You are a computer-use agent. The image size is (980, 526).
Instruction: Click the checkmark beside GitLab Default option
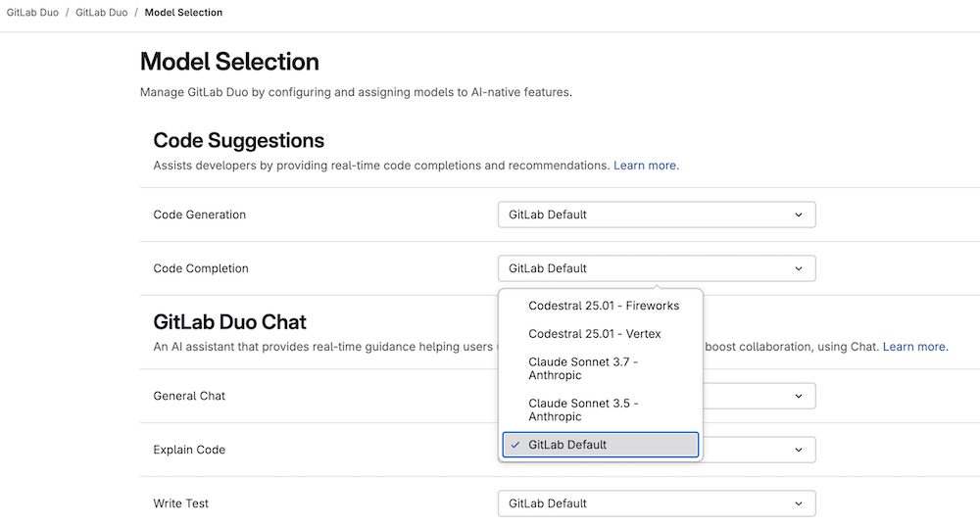click(x=515, y=445)
